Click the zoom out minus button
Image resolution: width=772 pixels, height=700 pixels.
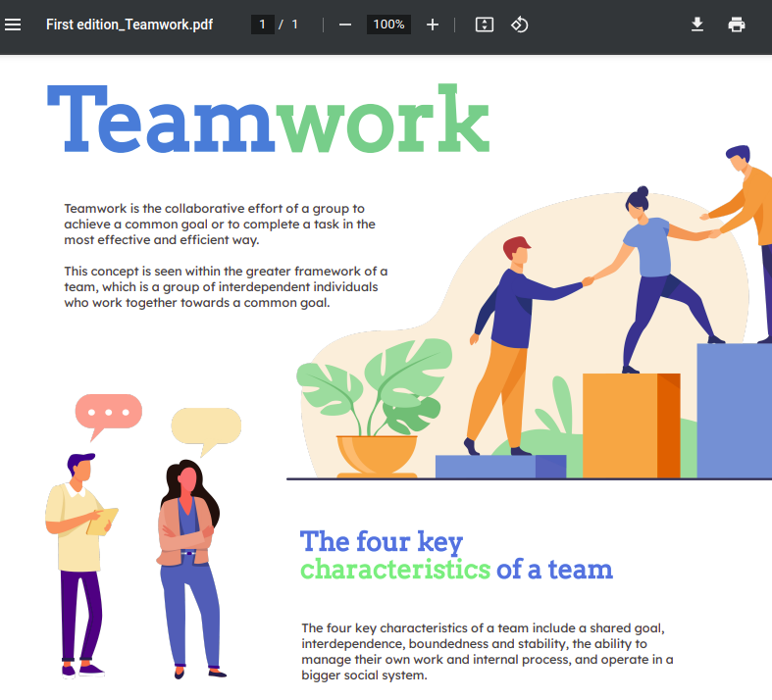(x=345, y=25)
